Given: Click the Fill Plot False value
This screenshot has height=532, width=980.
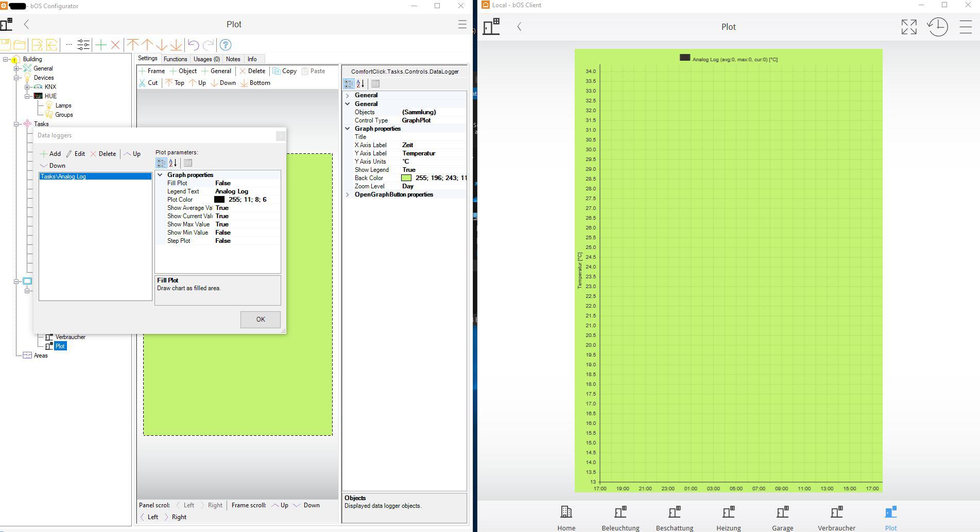Looking at the screenshot, I should 223,183.
